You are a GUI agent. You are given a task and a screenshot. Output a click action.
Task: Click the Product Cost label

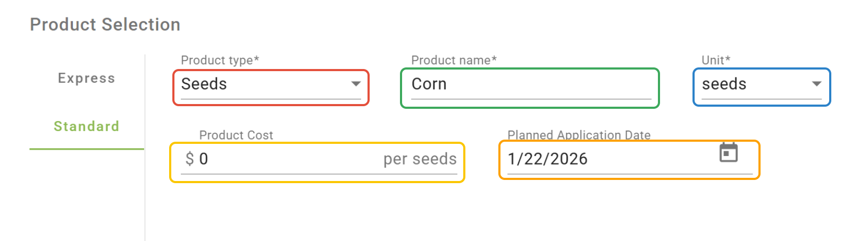click(x=236, y=135)
